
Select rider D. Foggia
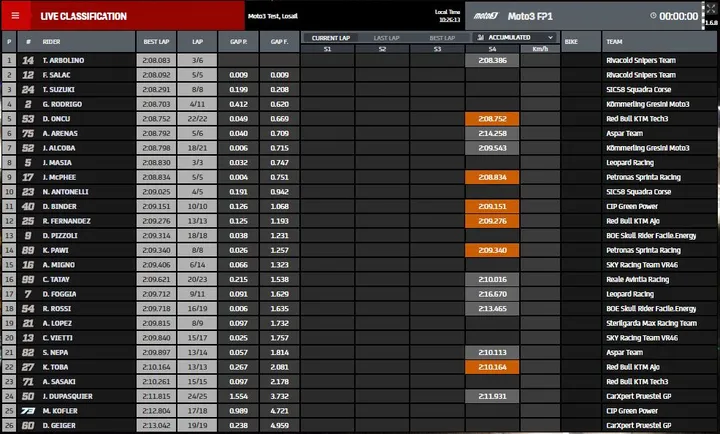(59, 294)
